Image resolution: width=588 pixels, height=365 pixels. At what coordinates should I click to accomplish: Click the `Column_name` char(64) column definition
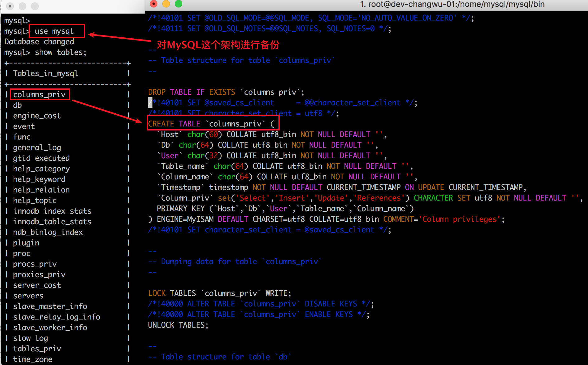(287, 177)
